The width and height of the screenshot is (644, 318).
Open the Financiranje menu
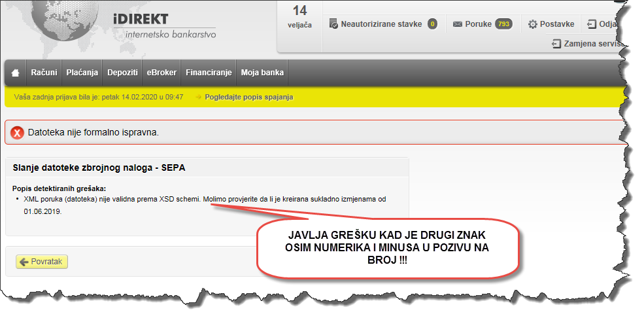[209, 73]
